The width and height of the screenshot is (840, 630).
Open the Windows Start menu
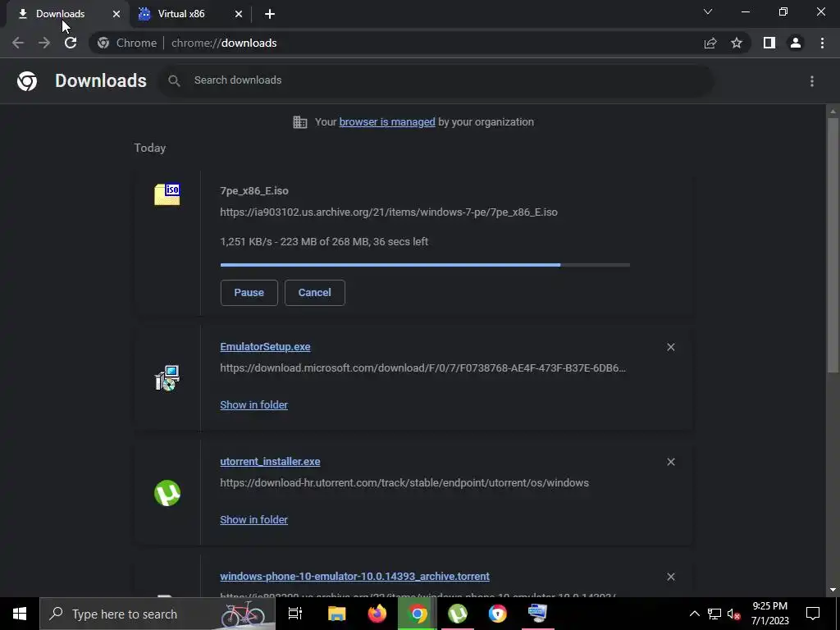tap(20, 614)
